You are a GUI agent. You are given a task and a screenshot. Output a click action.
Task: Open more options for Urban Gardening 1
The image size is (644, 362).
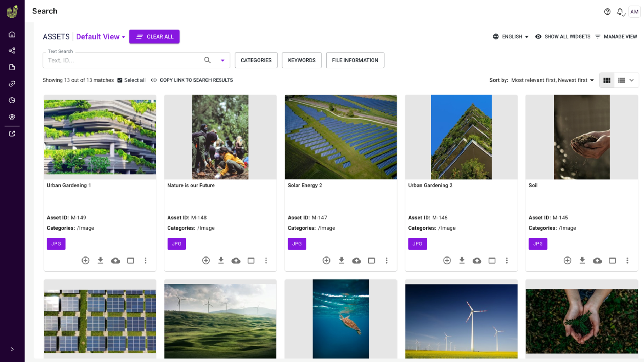pyautogui.click(x=146, y=261)
